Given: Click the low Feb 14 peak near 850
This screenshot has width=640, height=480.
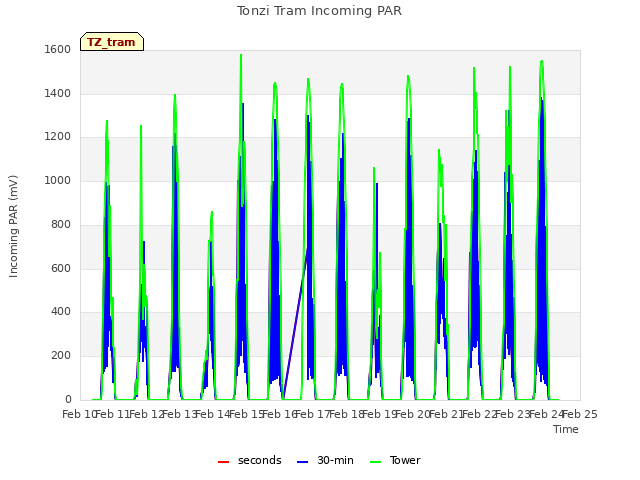Looking at the screenshot, I should click(211, 213).
